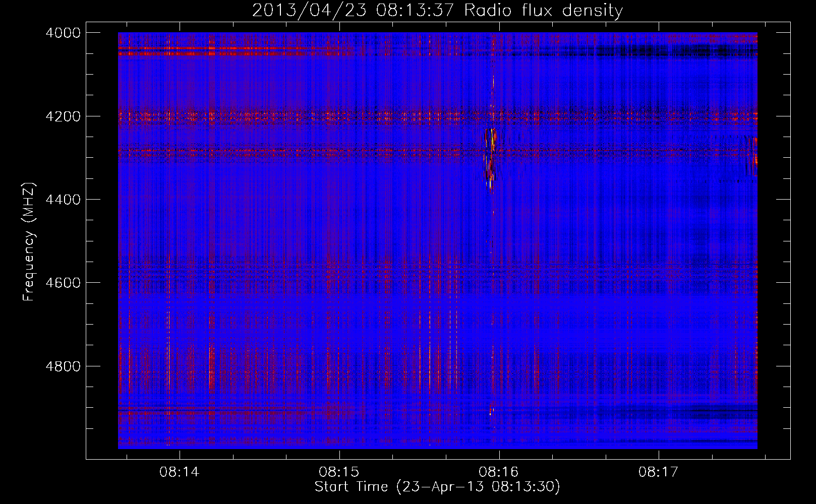Click the 4800 frequency axis label
The width and height of the screenshot is (816, 504).
pos(63,366)
